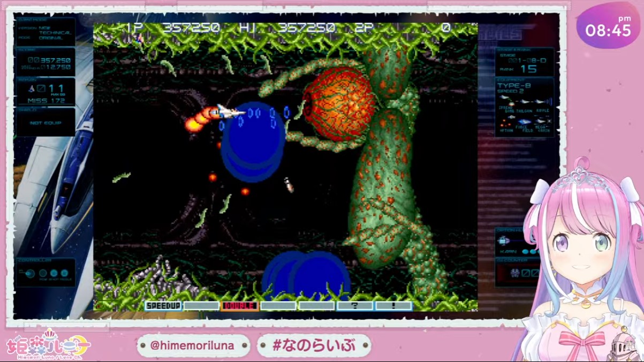
Task: Click the Shield NOT EQUIP panel
Action: point(45,123)
